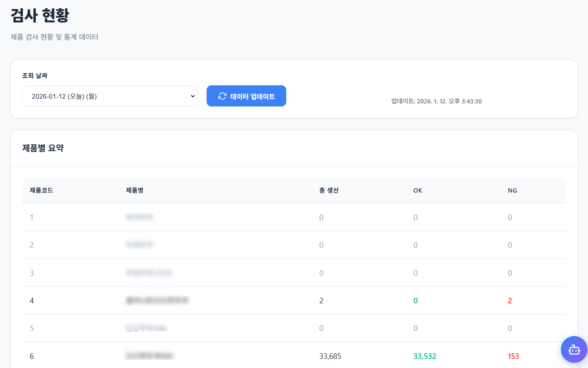Image resolution: width=588 pixels, height=368 pixels.
Task: Click total production 33,685 value
Action: click(330, 356)
